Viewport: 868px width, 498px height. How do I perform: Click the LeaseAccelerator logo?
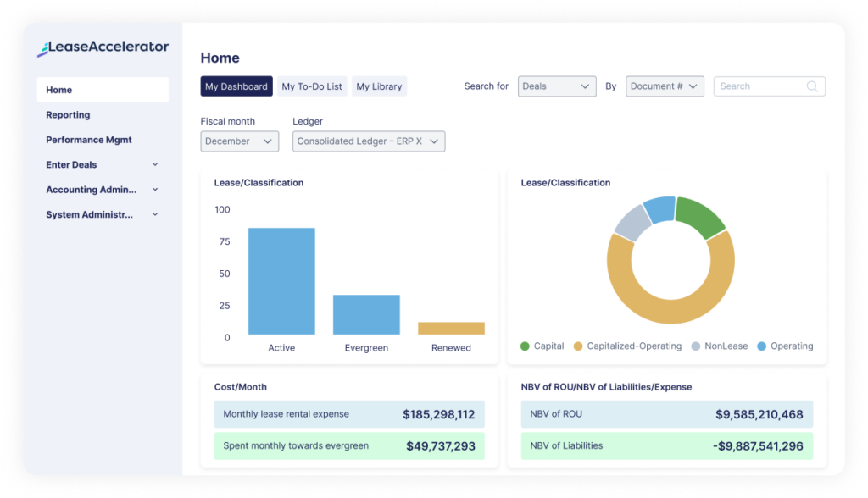[102, 48]
